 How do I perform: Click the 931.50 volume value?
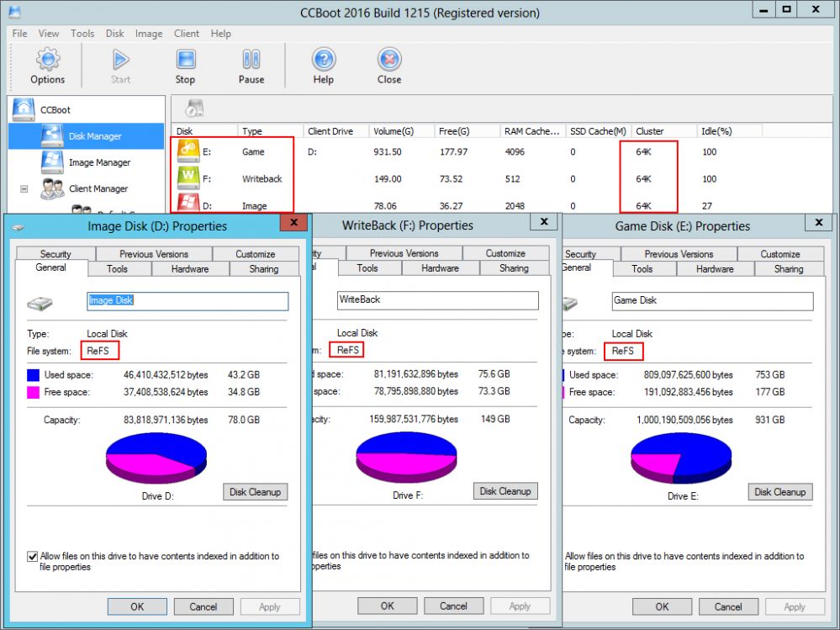click(388, 151)
